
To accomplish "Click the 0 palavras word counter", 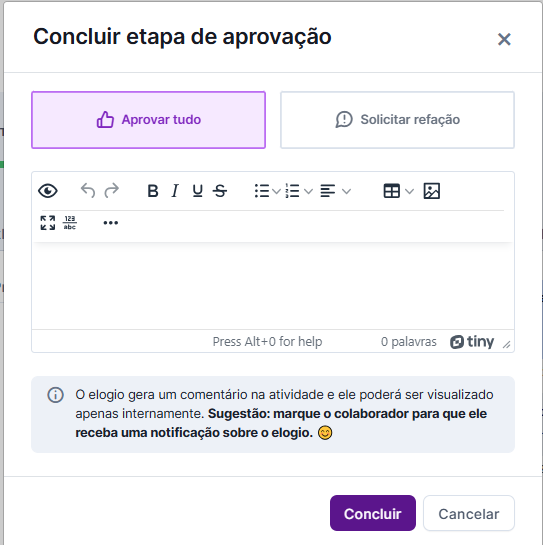I will (x=408, y=342).
